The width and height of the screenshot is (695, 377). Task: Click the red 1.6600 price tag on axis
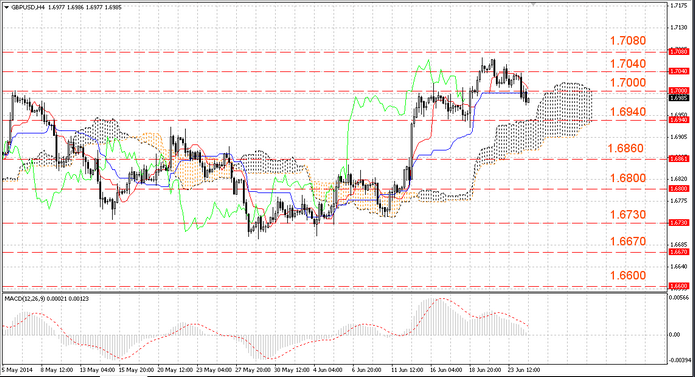pos(679,286)
